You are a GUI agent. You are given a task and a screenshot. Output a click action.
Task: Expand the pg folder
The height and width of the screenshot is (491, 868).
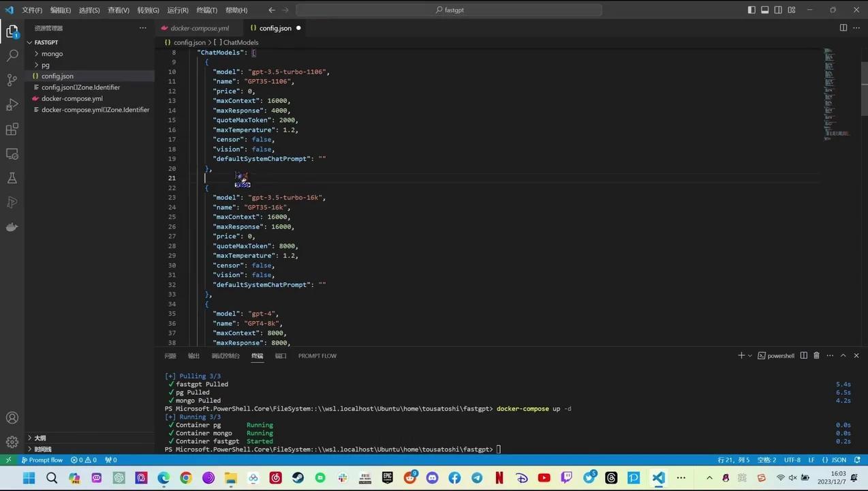[46, 65]
